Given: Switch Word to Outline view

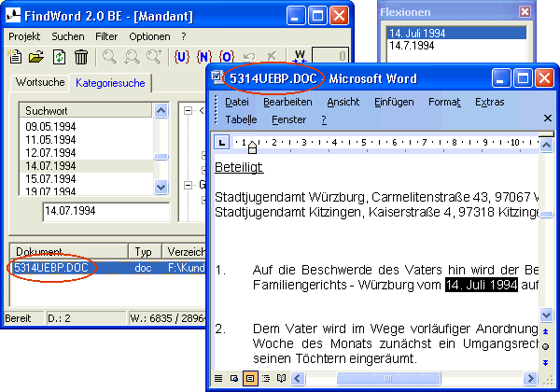Looking at the screenshot, I should (x=266, y=378).
